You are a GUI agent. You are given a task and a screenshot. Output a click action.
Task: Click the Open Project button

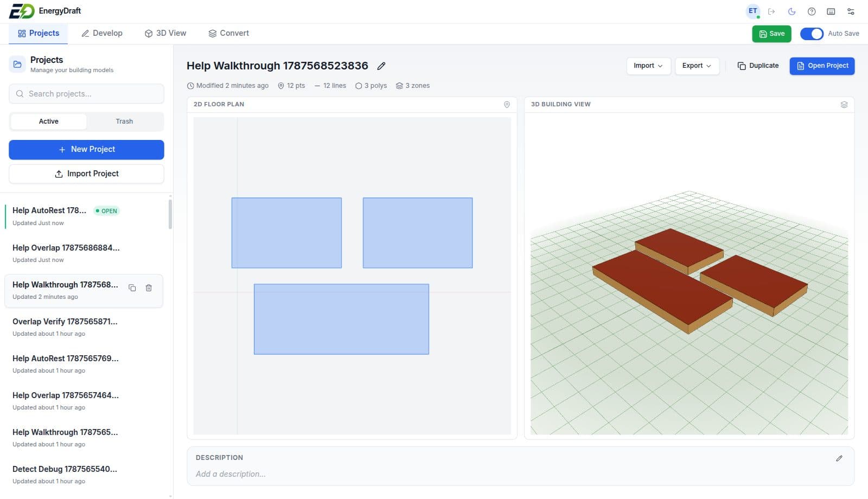(822, 66)
